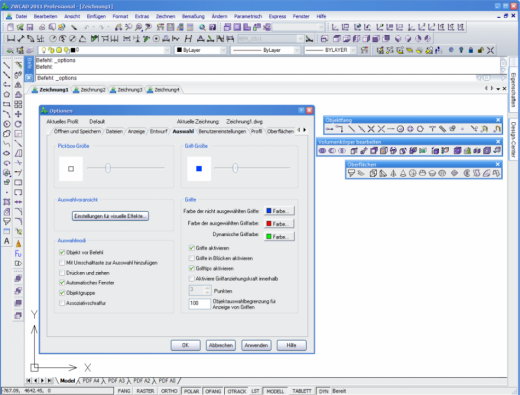Select the PDF A3 layout tab
The width and height of the screenshot is (520, 395).
point(116,381)
